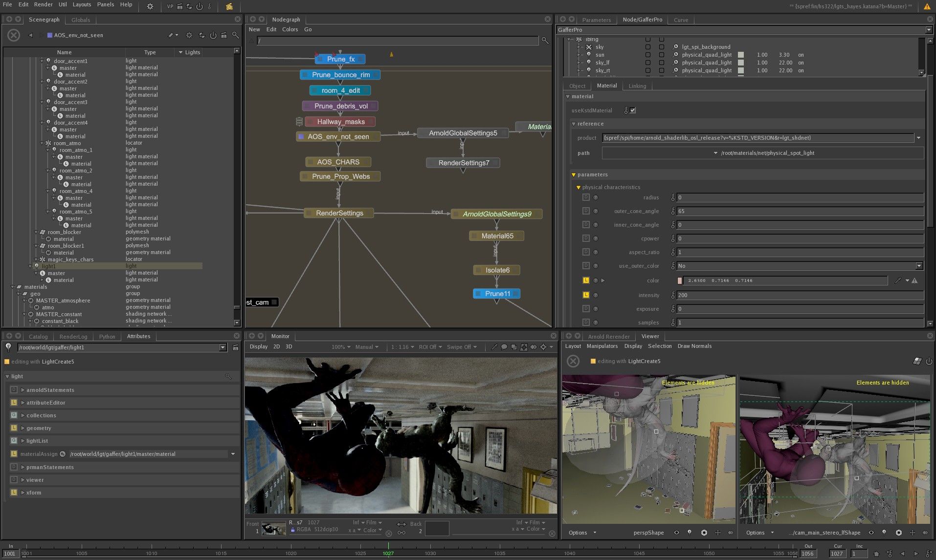
Task: Toggle the checkbox next to the sun light
Action: (x=648, y=55)
